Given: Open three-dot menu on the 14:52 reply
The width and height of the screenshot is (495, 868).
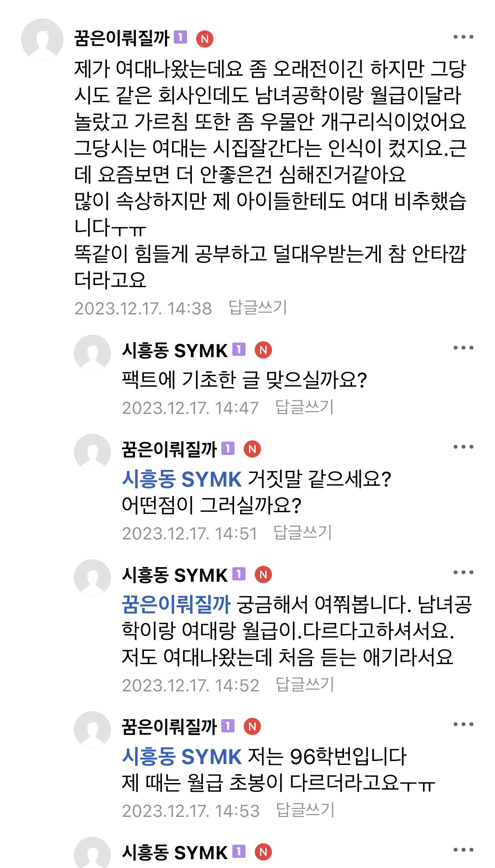Looking at the screenshot, I should click(x=463, y=573).
